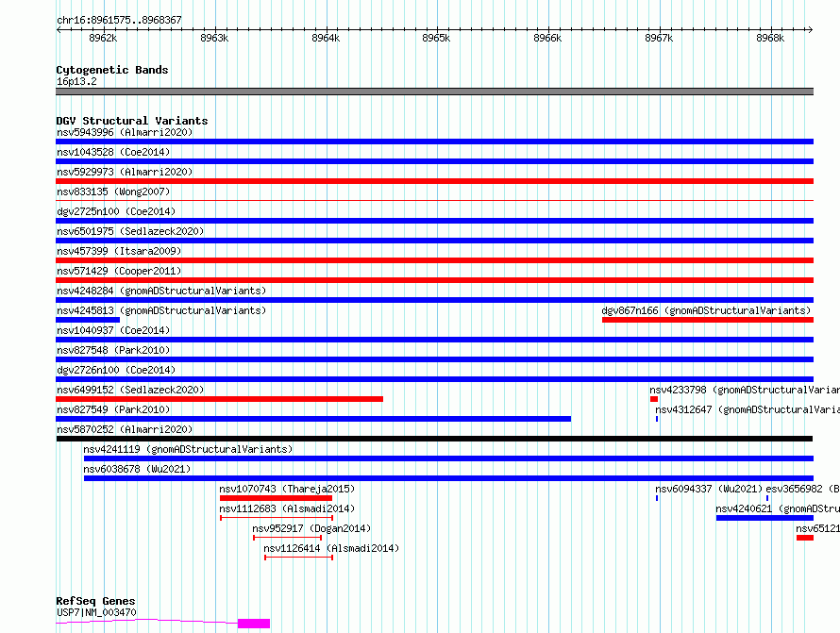Click the 8964k ruler tick label
Image resolution: width=840 pixels, height=633 pixels.
[x=326, y=38]
